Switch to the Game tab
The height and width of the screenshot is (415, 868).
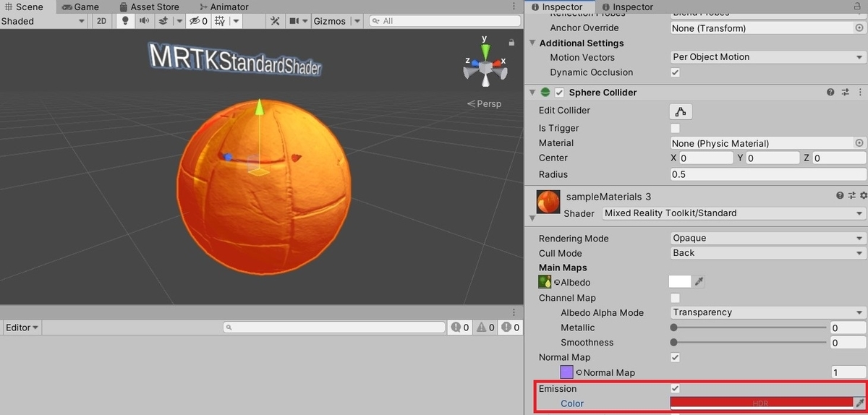click(80, 7)
